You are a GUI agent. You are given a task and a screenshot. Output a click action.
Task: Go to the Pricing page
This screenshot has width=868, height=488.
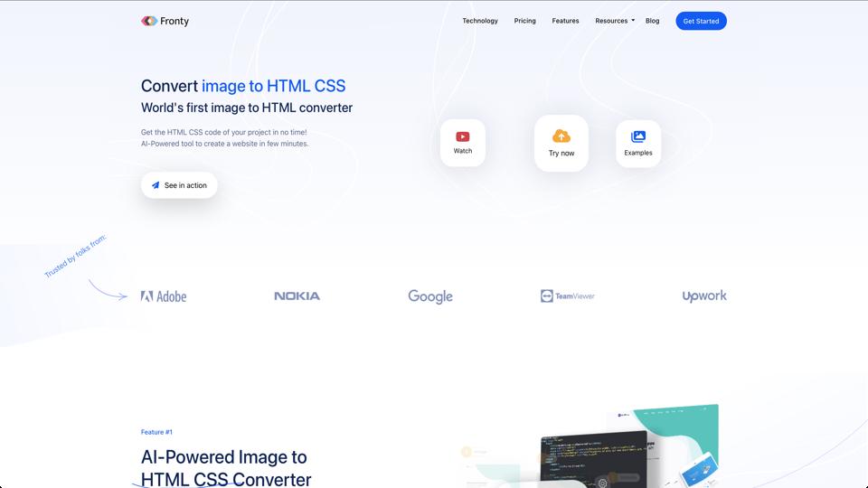(524, 21)
